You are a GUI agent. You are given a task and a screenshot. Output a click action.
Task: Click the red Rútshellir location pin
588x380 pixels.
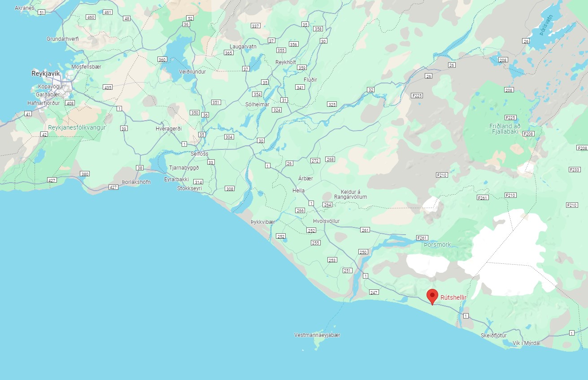pos(432,296)
